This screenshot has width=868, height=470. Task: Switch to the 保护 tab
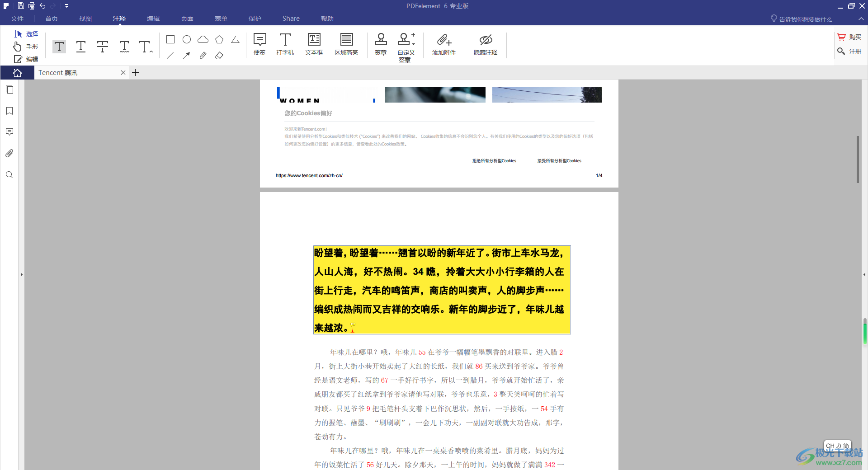tap(255, 19)
